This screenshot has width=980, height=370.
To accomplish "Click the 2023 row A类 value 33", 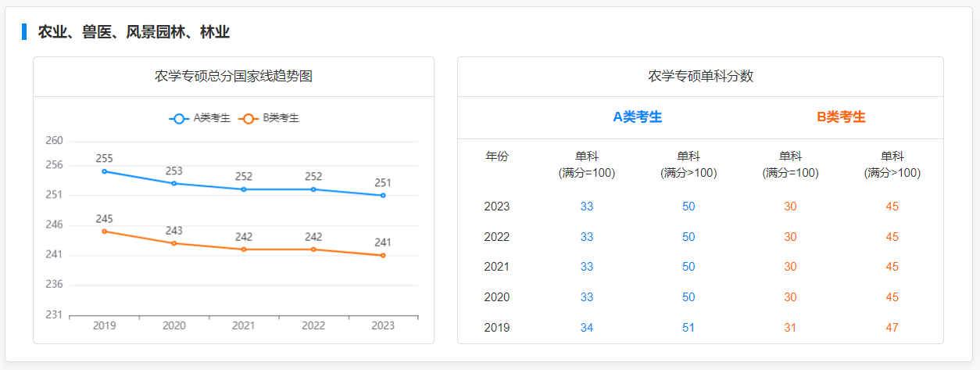I will 587,207.
